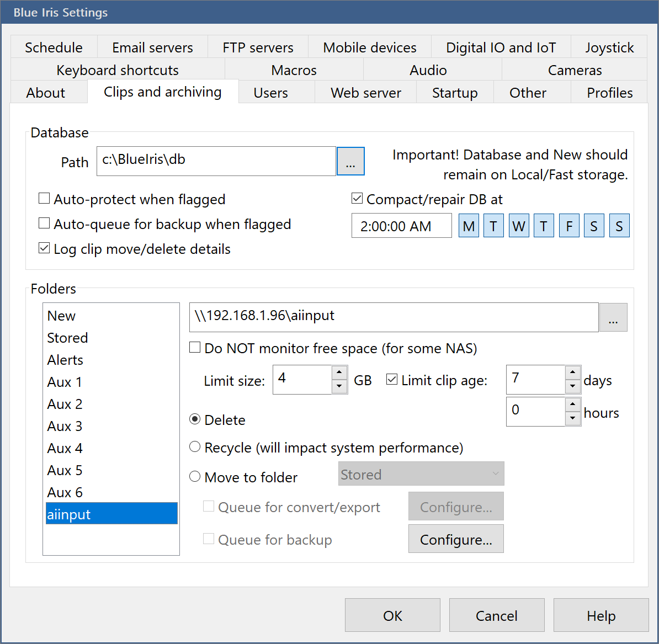The image size is (659, 644).
Task: Select Aux 6 folder
Action: pos(111,492)
